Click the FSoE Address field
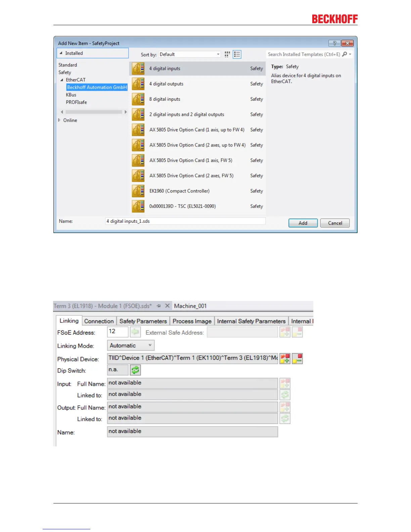Image resolution: width=411 pixels, height=532 pixels. pyautogui.click(x=118, y=332)
